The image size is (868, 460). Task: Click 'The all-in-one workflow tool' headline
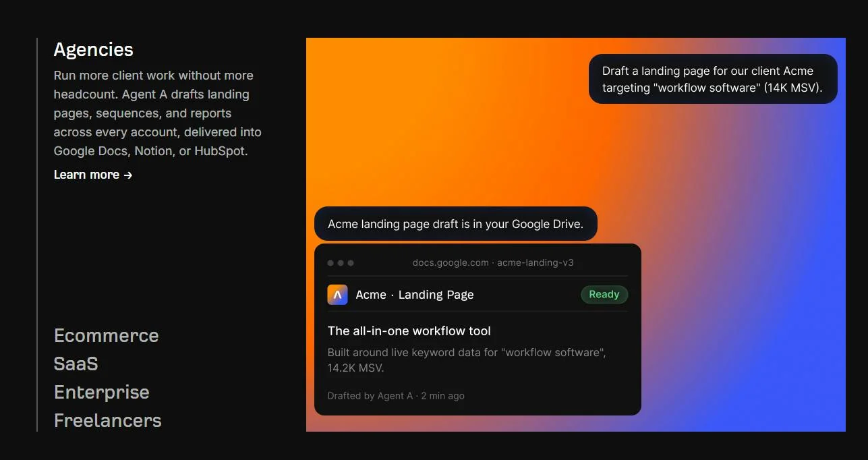[x=409, y=330]
